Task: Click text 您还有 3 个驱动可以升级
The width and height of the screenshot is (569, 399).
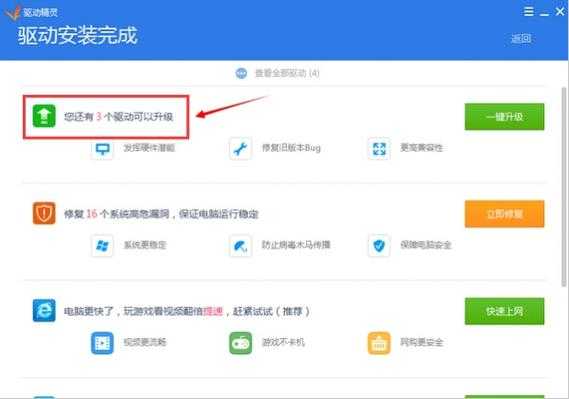Action: tap(118, 116)
